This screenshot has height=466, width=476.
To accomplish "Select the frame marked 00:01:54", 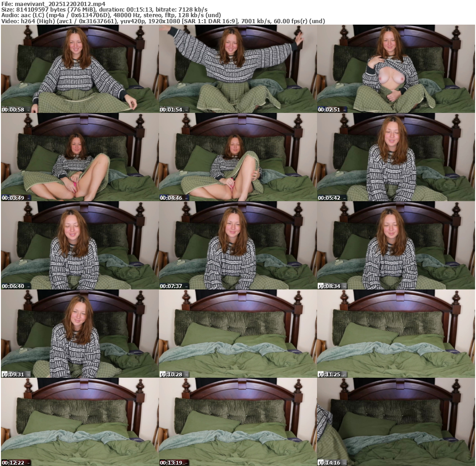I will pos(238,69).
